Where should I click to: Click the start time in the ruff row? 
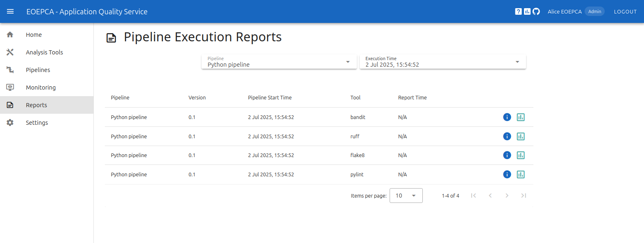pyautogui.click(x=271, y=136)
